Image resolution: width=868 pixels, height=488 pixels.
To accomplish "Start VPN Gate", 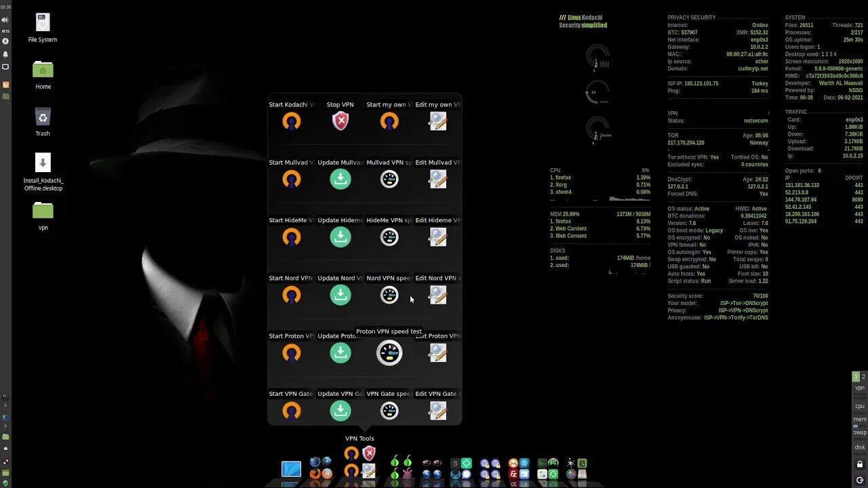I will (292, 411).
